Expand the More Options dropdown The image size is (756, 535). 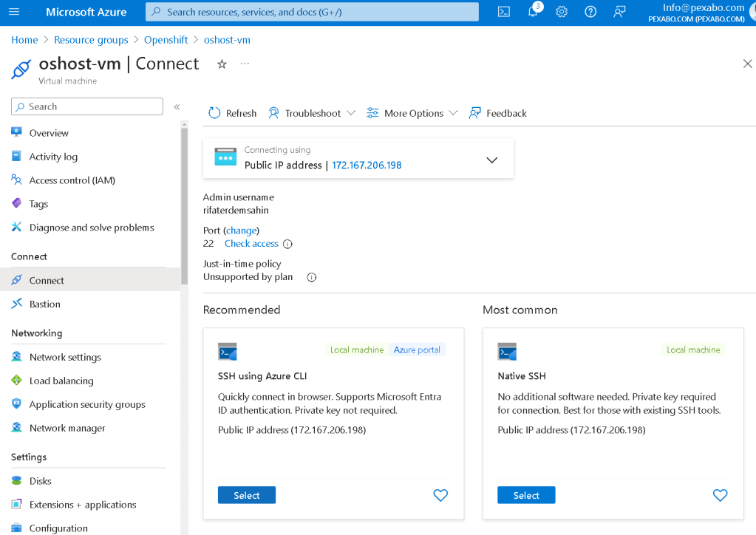click(x=412, y=113)
